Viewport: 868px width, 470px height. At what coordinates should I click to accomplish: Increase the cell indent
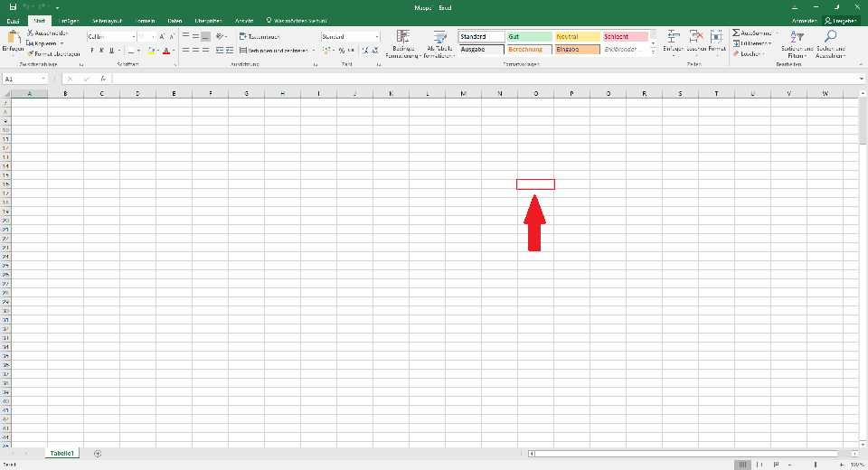click(x=229, y=51)
